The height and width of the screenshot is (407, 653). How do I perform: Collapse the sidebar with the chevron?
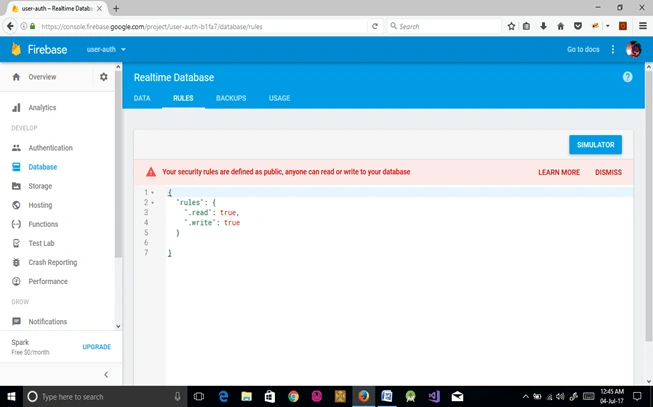[106, 375]
